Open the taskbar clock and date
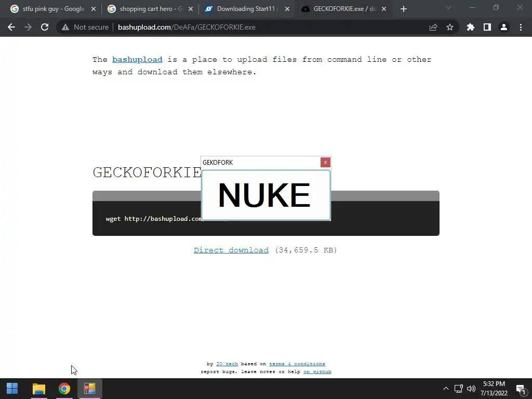 494,389
